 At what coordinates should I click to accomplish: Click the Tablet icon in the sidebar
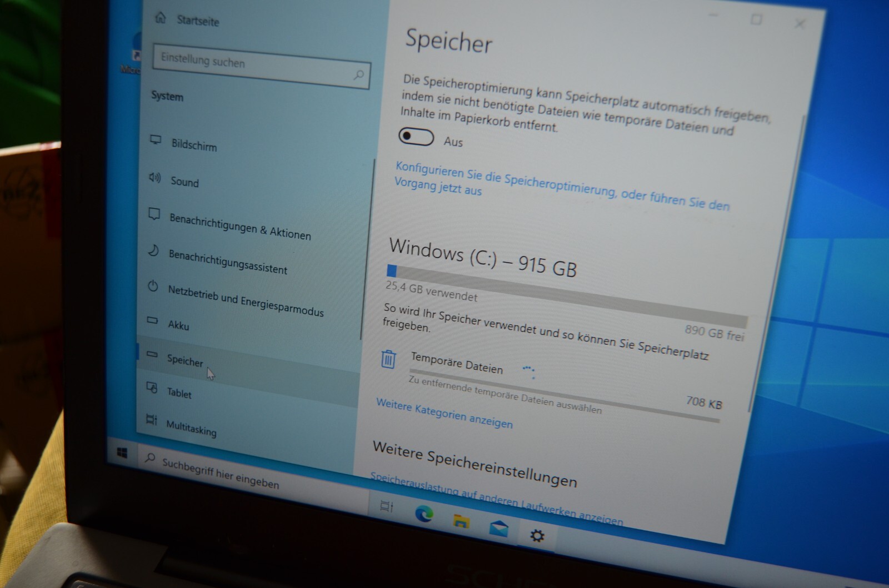pos(151,388)
